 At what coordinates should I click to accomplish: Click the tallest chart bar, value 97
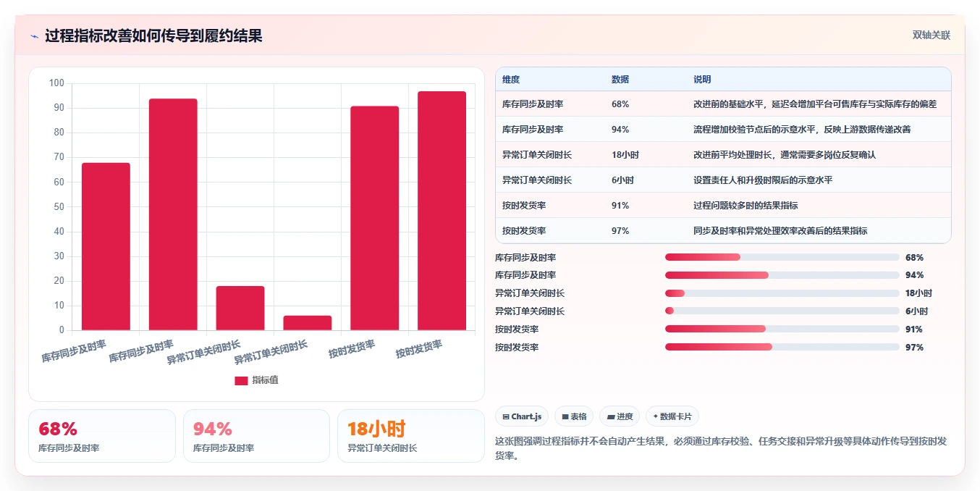442,211
